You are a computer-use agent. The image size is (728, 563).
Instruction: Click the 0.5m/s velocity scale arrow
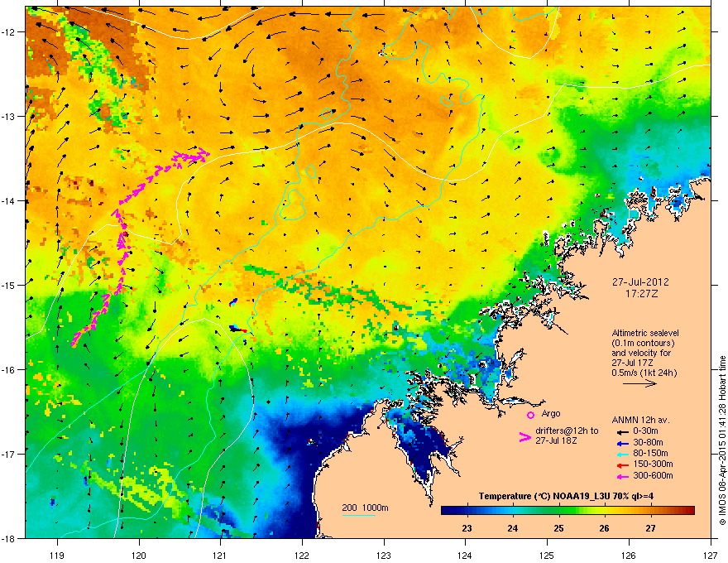[639, 383]
